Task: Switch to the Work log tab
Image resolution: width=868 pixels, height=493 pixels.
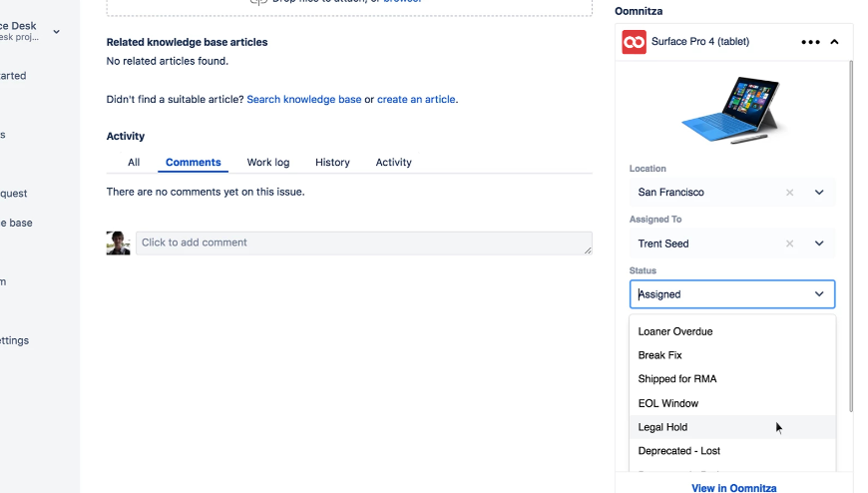Action: [268, 163]
